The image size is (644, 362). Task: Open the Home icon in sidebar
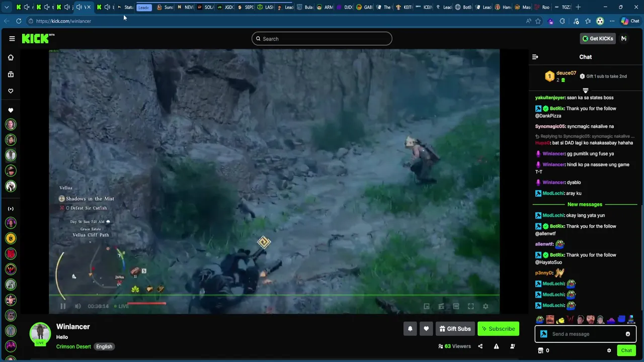11,57
